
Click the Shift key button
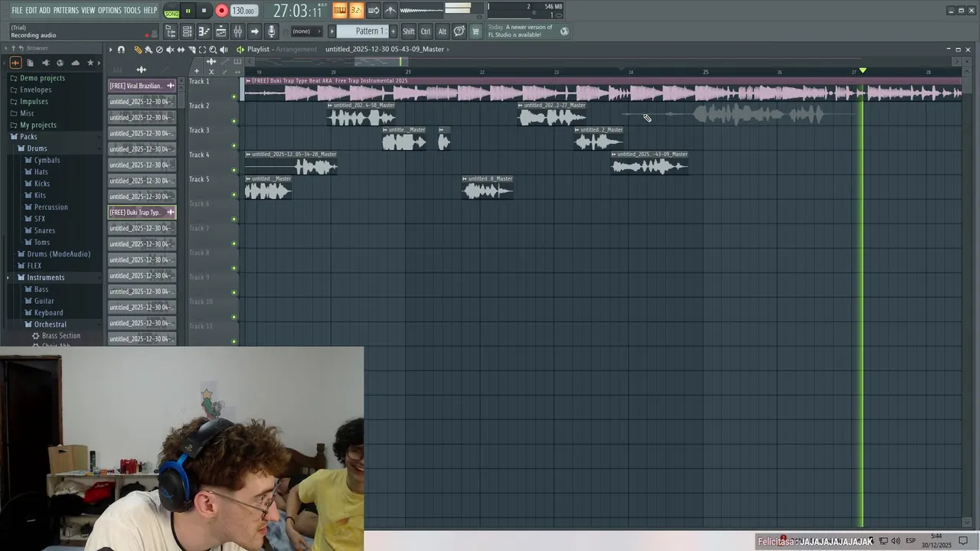409,31
